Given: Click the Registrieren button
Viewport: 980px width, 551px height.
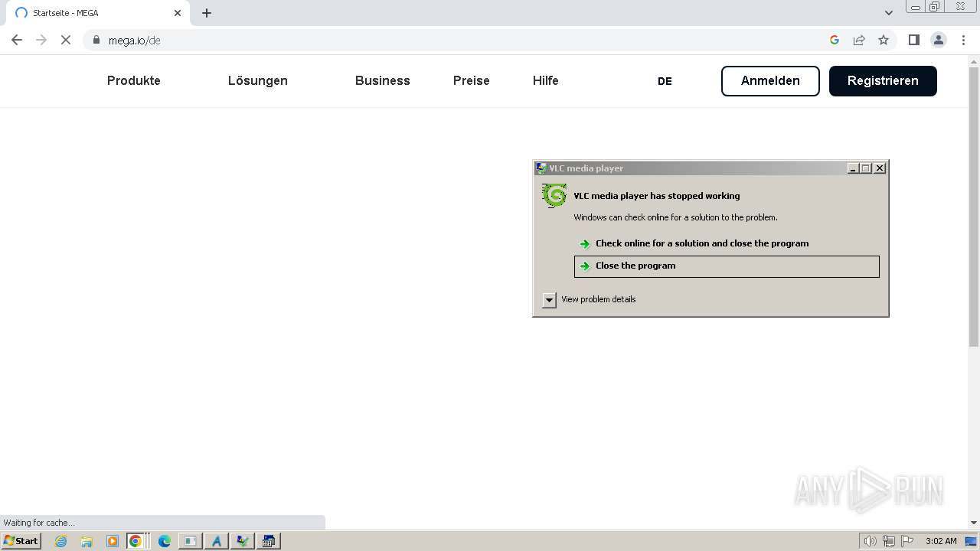Looking at the screenshot, I should pyautogui.click(x=883, y=81).
